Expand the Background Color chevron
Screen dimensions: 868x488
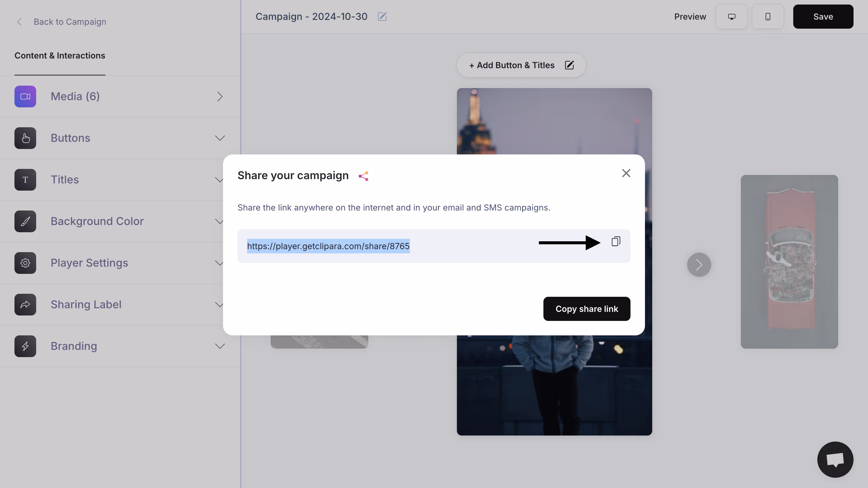coord(219,221)
